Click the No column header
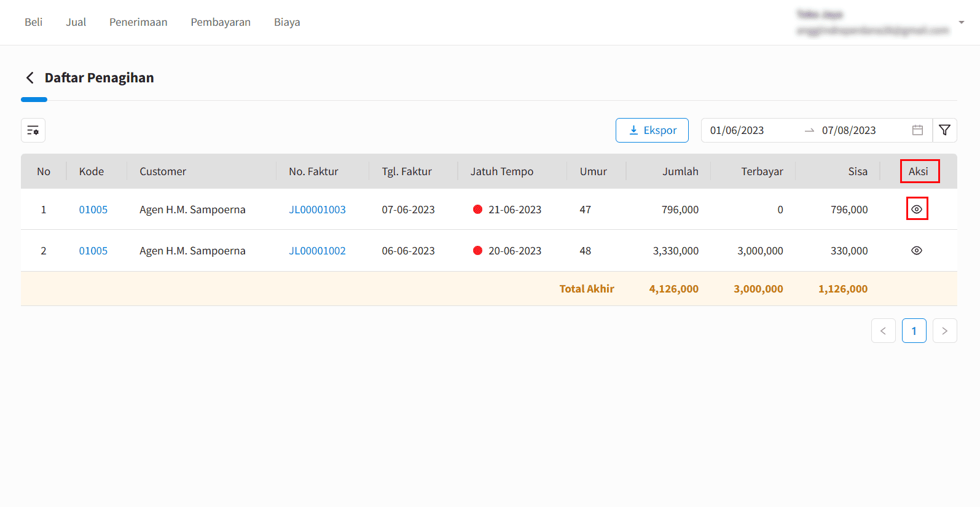 pos(44,171)
